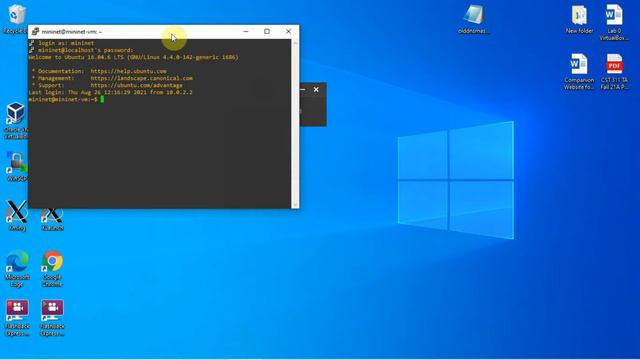Select the CST 311 TA PDF file
Image resolution: width=640 pixels, height=360 pixels.
point(614,71)
